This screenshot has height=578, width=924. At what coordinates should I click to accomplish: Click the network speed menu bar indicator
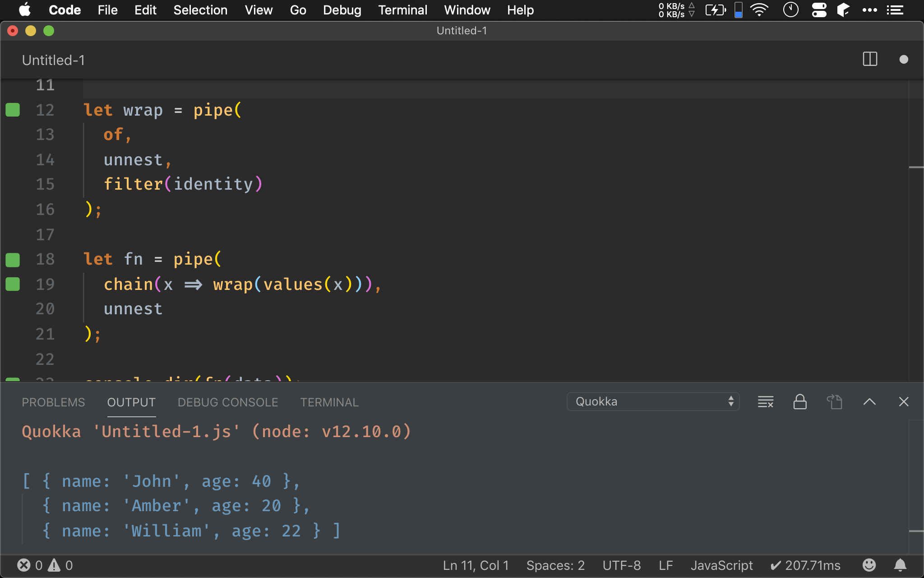[x=676, y=10]
